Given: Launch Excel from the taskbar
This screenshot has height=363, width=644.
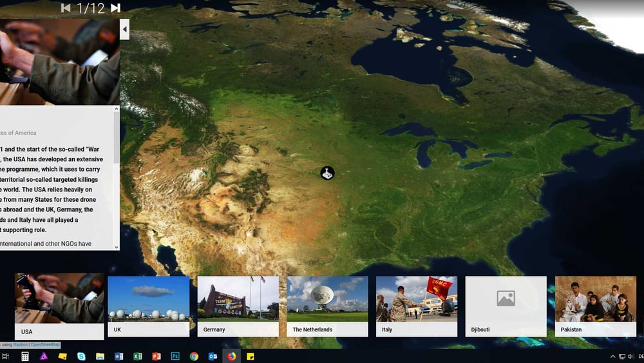Looking at the screenshot, I should click(x=138, y=357).
